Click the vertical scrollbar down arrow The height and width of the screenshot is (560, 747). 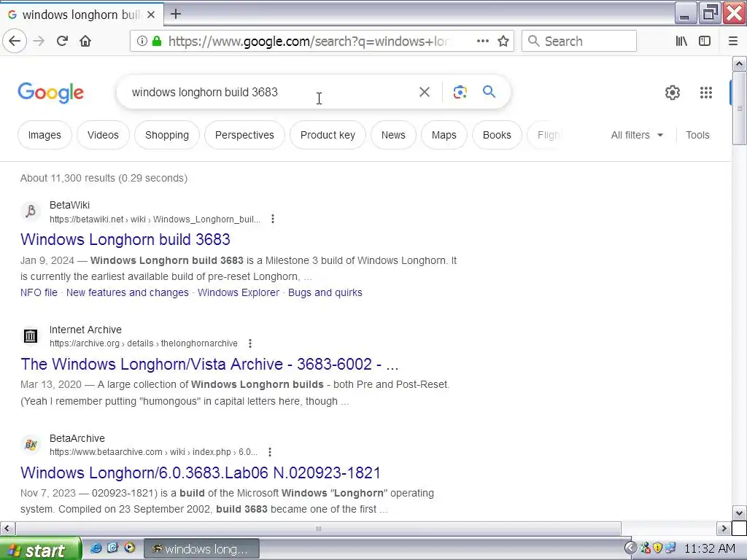pyautogui.click(x=739, y=513)
